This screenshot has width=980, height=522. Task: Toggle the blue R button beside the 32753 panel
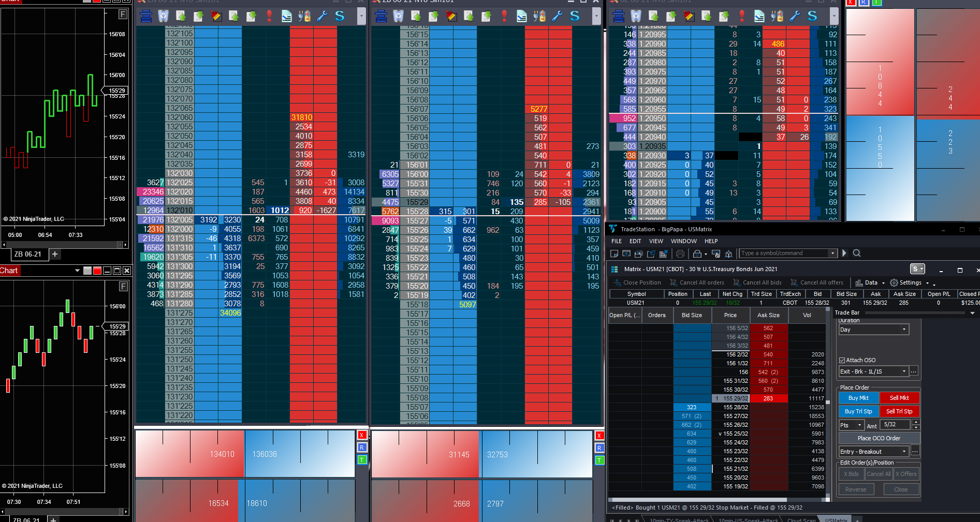pos(599,448)
